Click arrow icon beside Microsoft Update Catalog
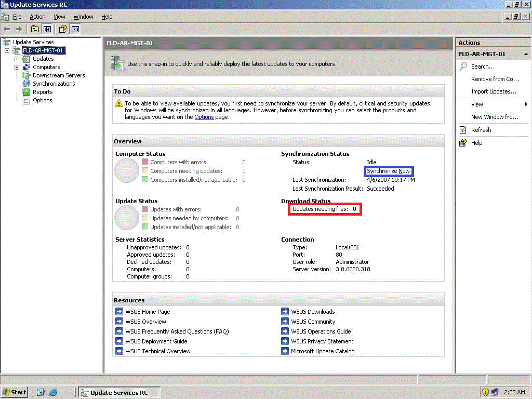Image resolution: width=532 pixels, height=399 pixels. point(285,351)
